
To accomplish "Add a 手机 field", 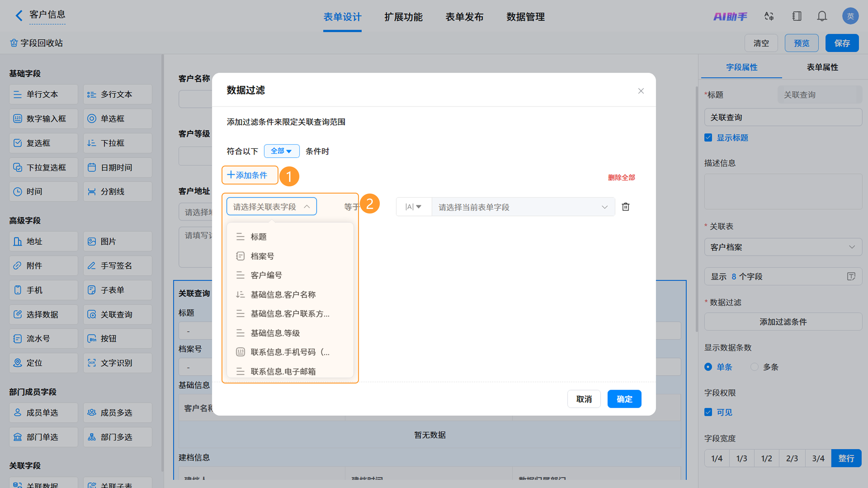I will [x=43, y=290].
